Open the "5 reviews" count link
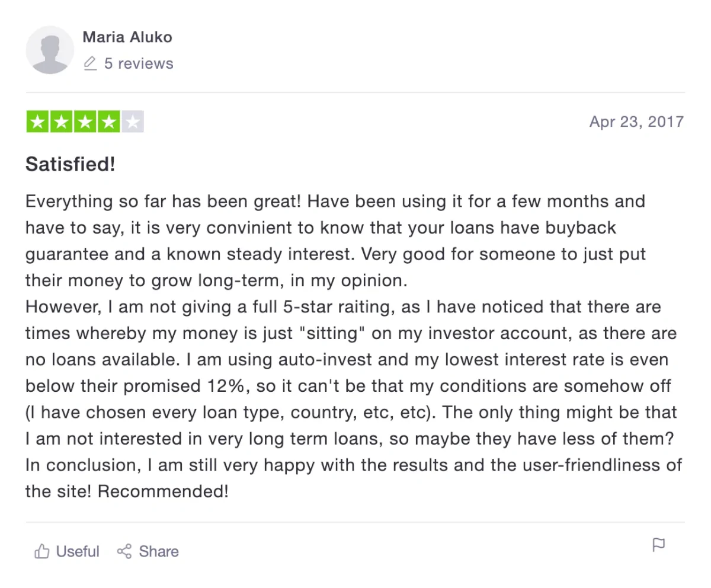 point(139,63)
